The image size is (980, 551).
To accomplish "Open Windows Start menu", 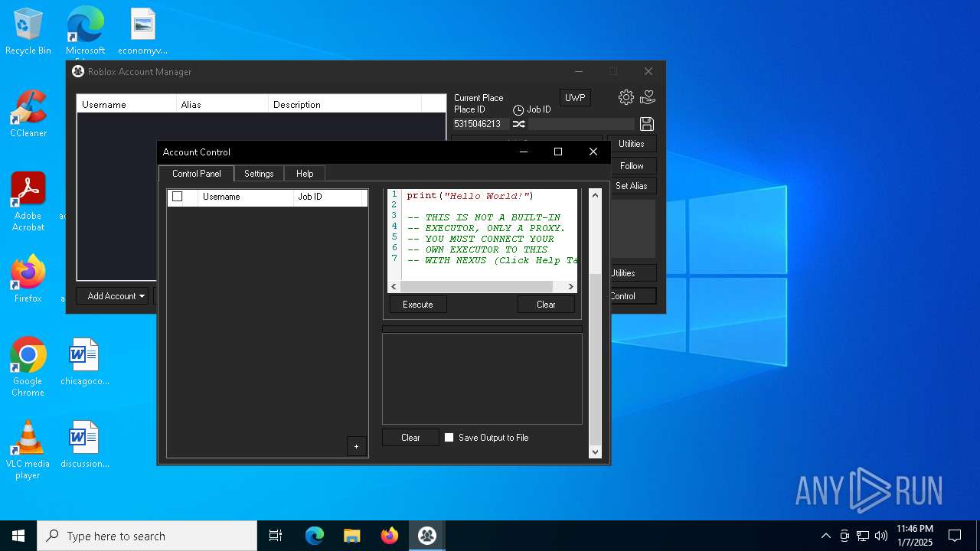I will (18, 536).
